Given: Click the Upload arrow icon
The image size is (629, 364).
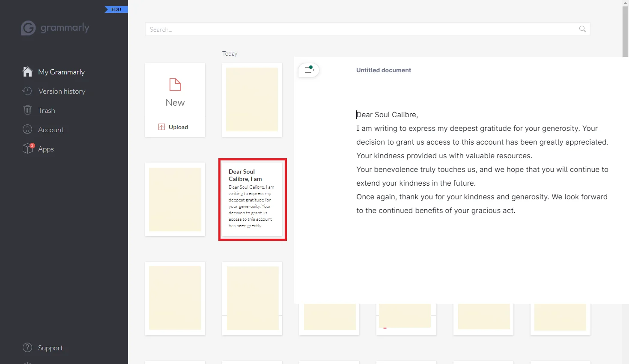Looking at the screenshot, I should click(161, 127).
